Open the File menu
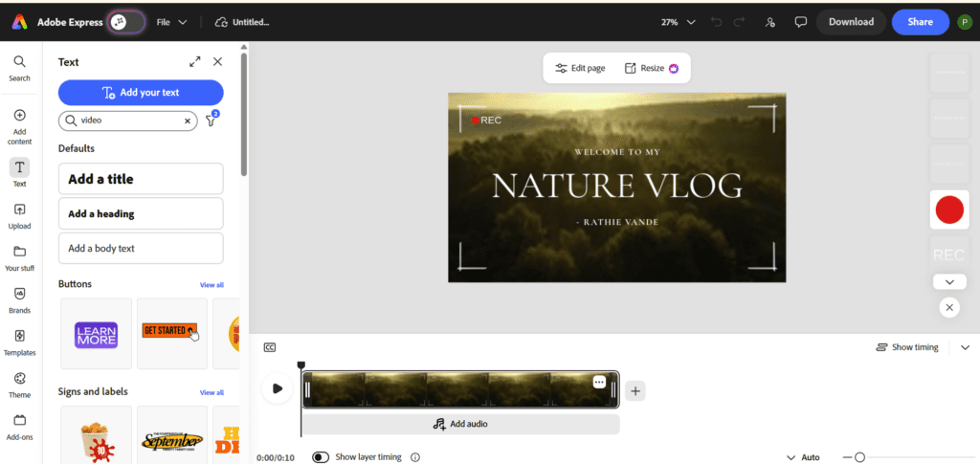The height and width of the screenshot is (464, 980). coord(172,22)
